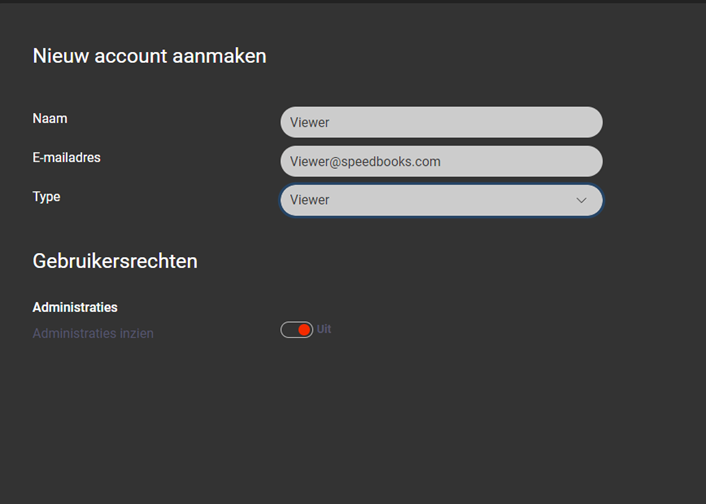Click the red knob of the Administraties switch
Image resolution: width=706 pixels, height=504 pixels.
point(304,330)
